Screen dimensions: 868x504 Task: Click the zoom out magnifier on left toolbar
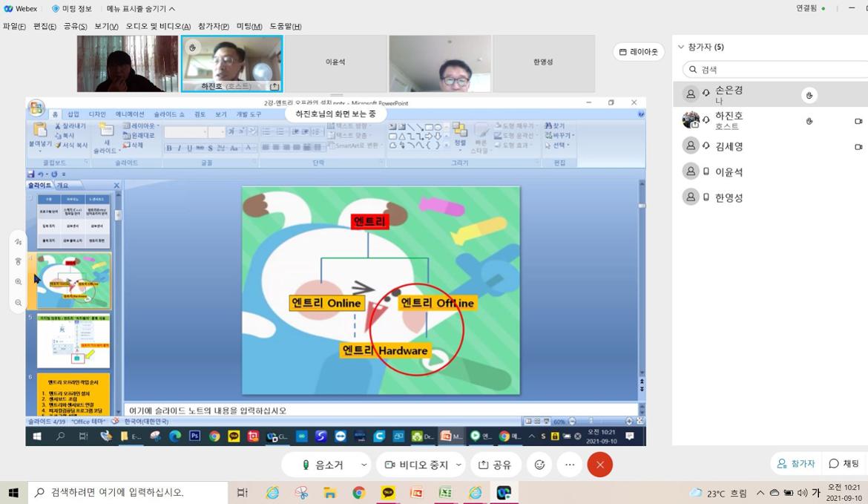19,302
